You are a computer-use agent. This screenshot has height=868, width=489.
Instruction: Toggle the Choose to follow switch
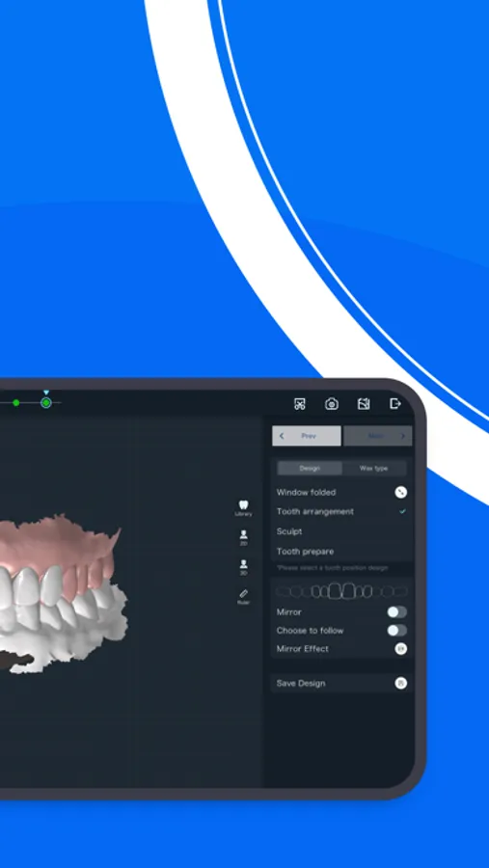pyautogui.click(x=397, y=630)
